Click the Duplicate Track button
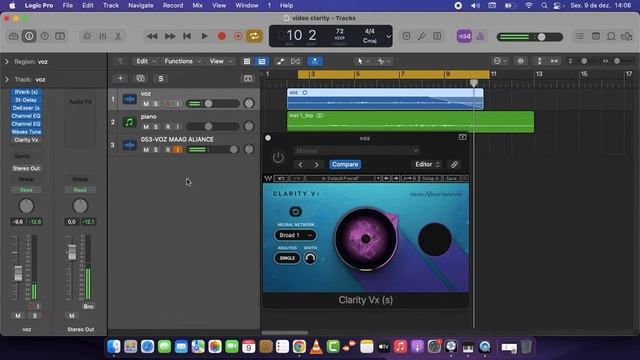Screen dimensions: 640x360 [x=140, y=78]
